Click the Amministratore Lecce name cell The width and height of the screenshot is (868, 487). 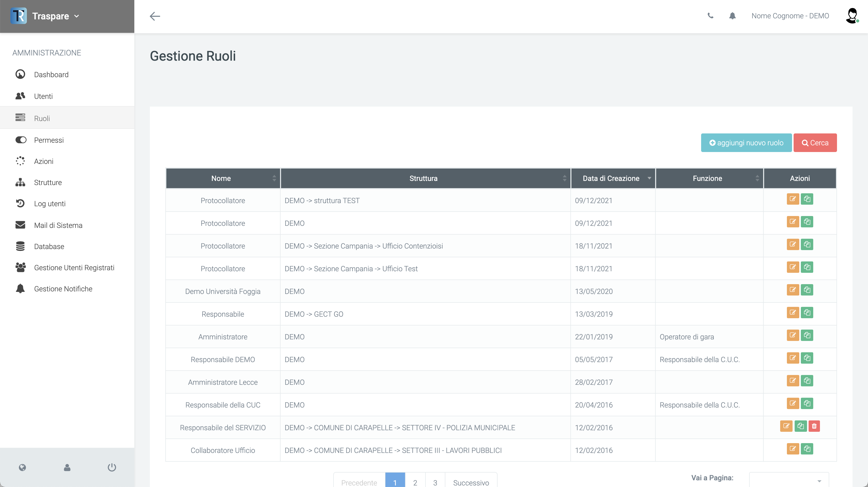[x=223, y=382]
